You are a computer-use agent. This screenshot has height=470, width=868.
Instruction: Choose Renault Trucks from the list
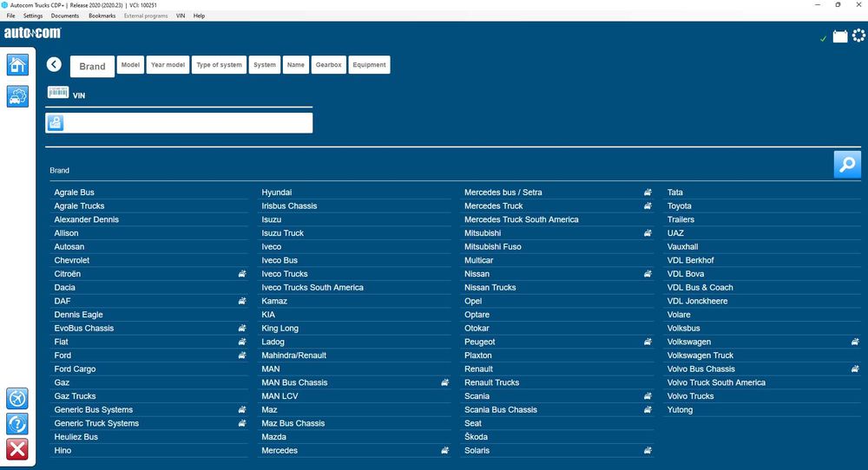click(x=491, y=382)
